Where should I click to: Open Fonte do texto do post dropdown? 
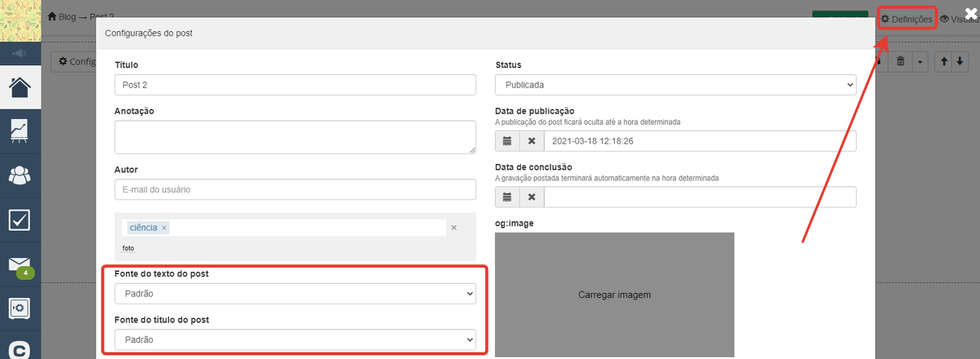[x=295, y=293]
